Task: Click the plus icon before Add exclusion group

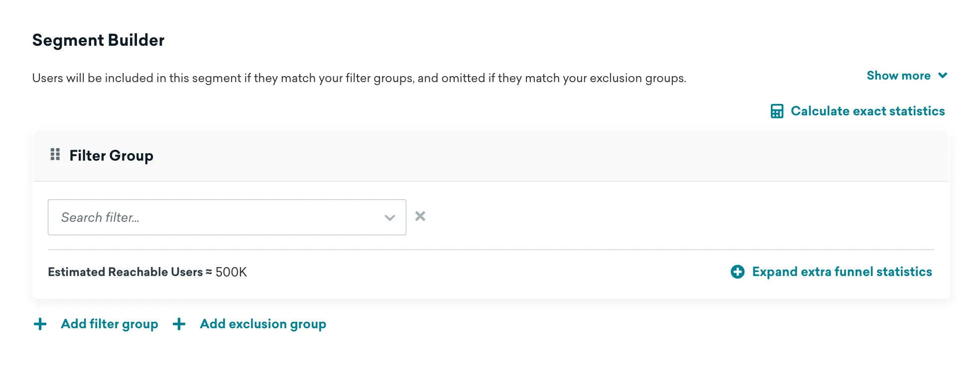Action: pos(179,324)
